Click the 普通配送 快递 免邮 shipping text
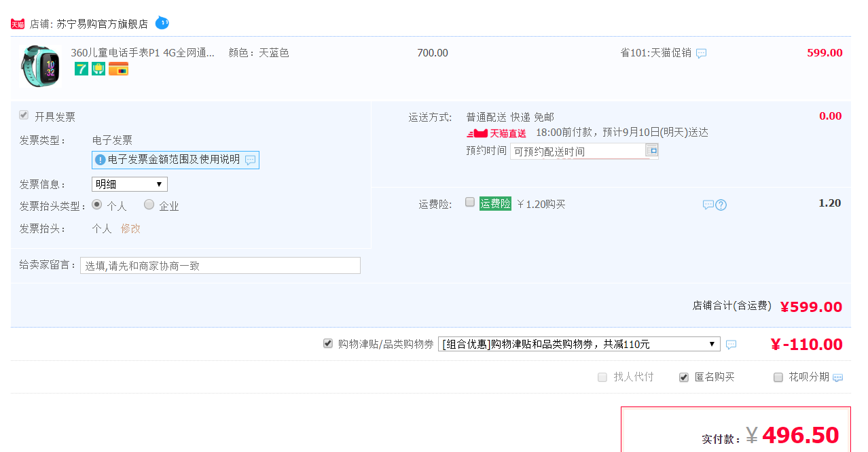The width and height of the screenshot is (868, 452). [x=510, y=117]
